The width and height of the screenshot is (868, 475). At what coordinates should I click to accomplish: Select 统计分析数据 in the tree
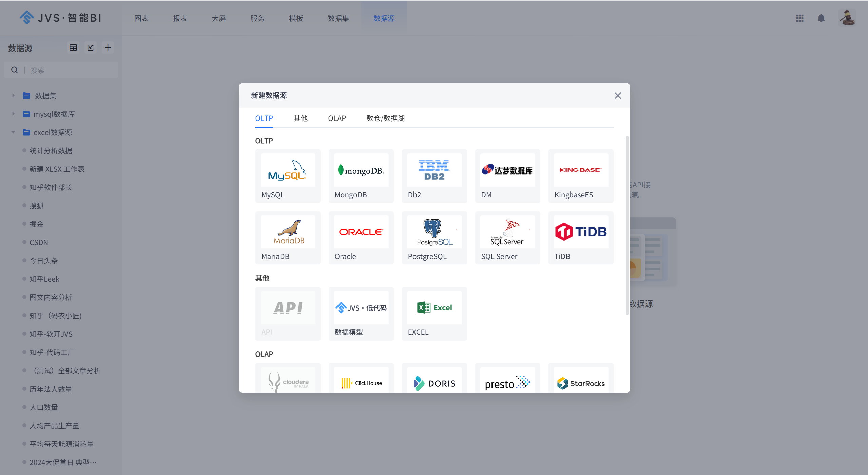pyautogui.click(x=51, y=151)
